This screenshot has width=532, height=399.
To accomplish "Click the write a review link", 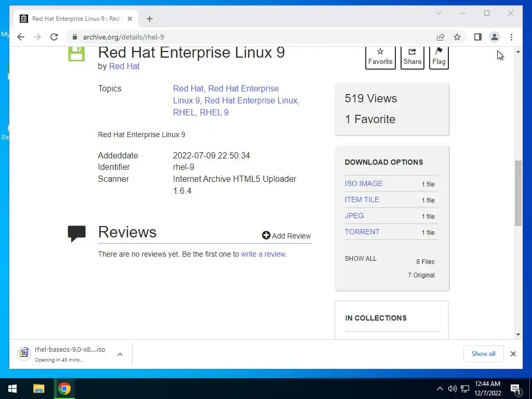I will (263, 254).
